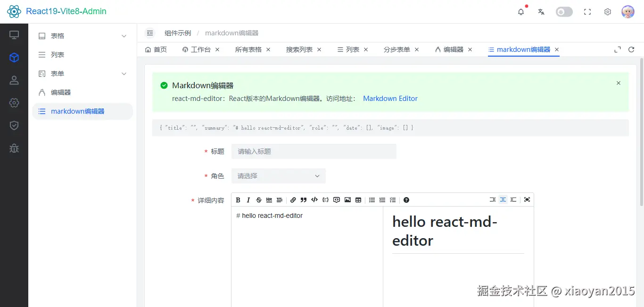644x307 pixels.
Task: Add ordered numbered list in editor
Action: pos(382,200)
